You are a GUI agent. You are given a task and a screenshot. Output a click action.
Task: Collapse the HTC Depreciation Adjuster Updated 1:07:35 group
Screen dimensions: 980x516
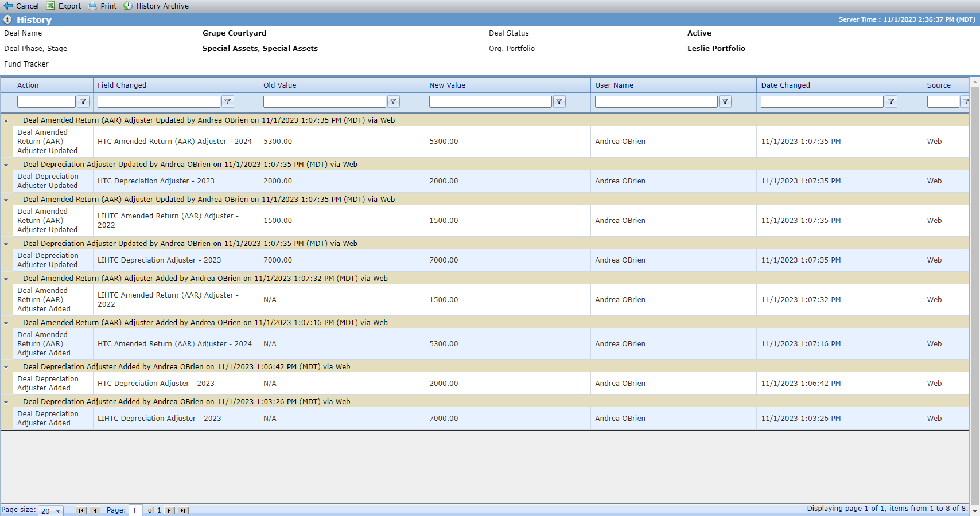pos(6,165)
